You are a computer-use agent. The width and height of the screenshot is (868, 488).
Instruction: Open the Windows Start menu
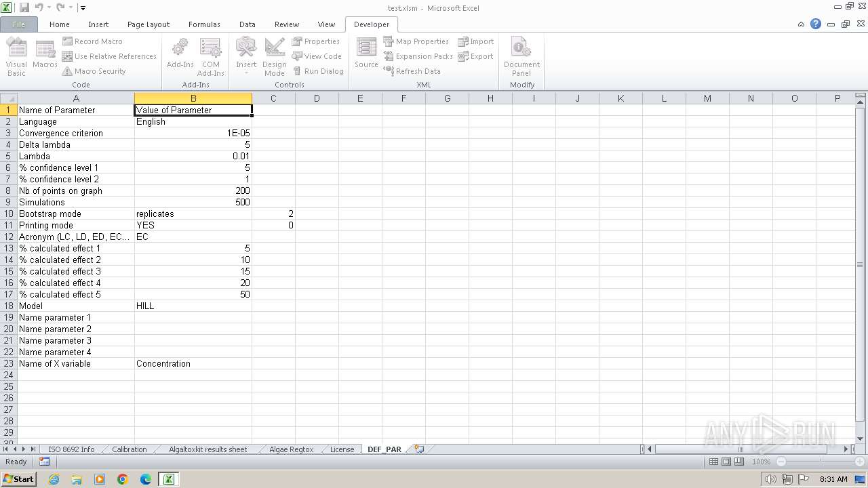[19, 479]
